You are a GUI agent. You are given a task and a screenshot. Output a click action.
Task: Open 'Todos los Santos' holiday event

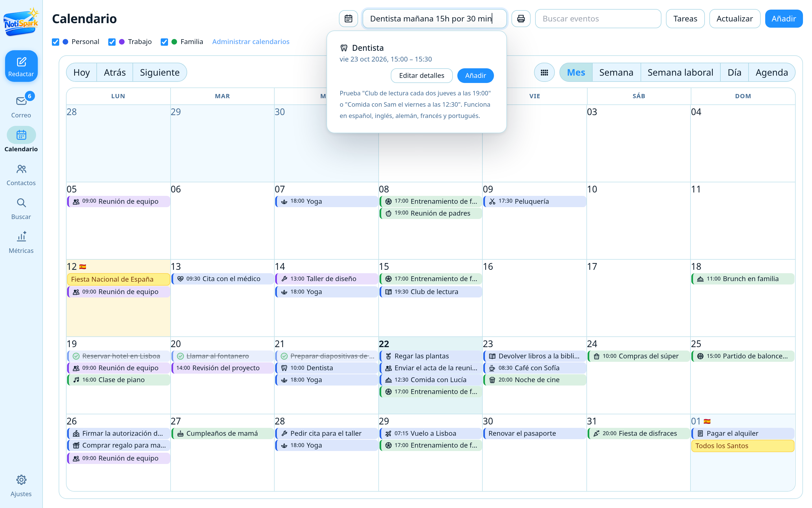743,446
